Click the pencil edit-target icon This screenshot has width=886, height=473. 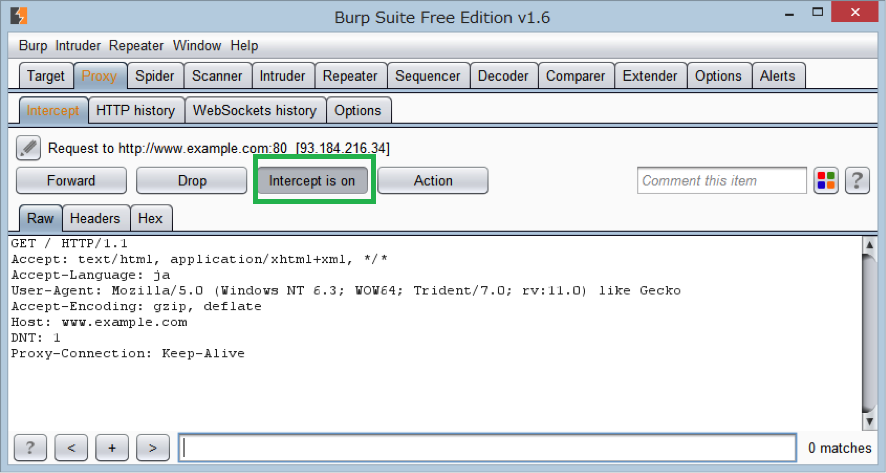[x=28, y=148]
